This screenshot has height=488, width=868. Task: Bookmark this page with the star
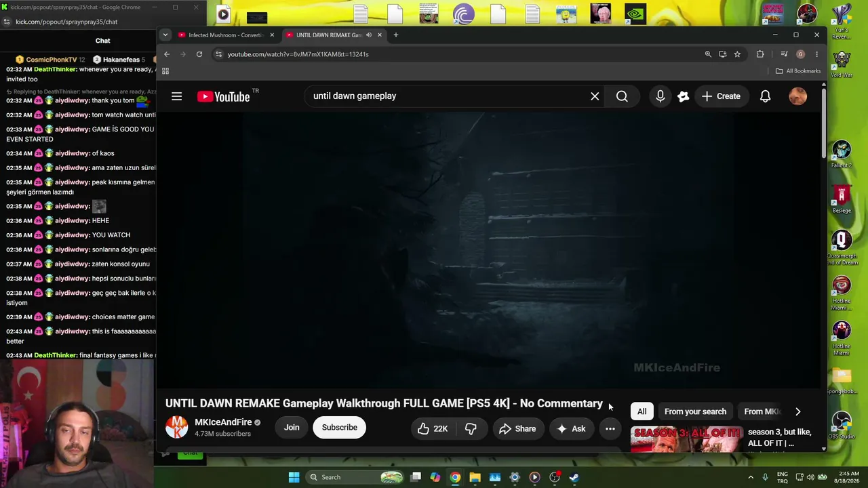pos(737,54)
